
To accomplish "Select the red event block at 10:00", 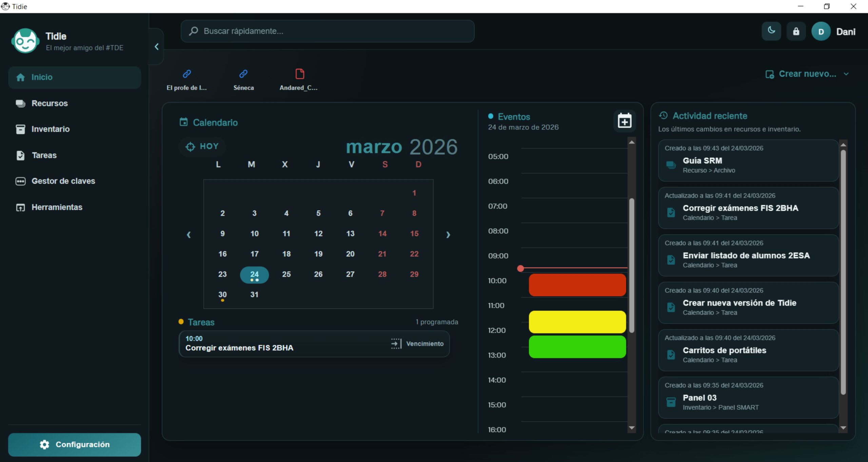I will (x=577, y=285).
